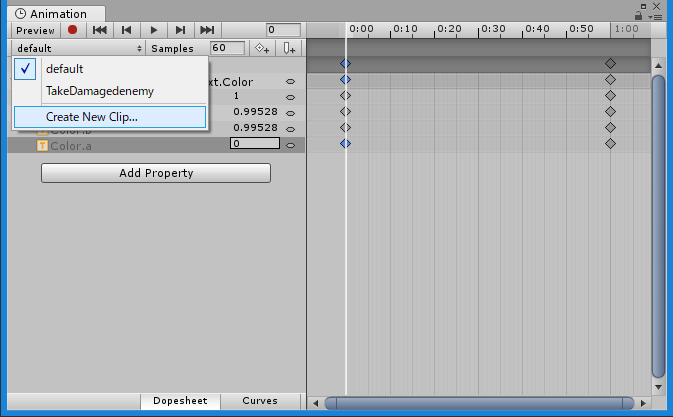Toggle Preview mode

(35, 30)
